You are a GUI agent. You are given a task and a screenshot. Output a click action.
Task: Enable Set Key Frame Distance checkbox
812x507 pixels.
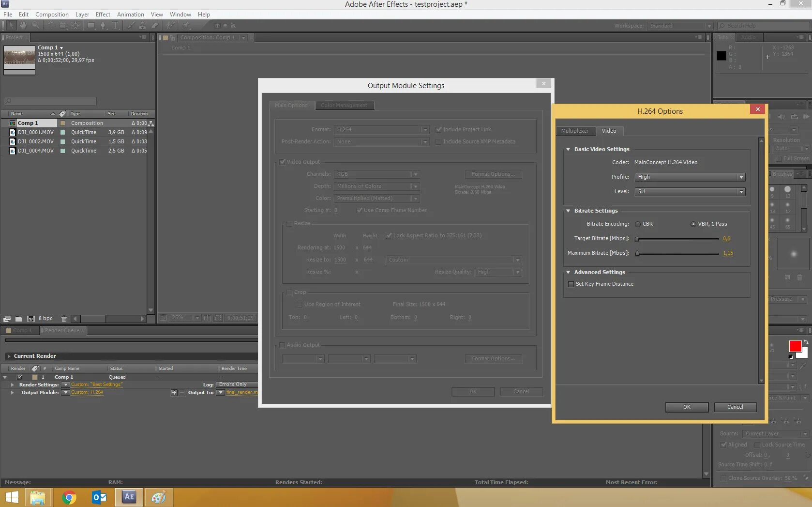point(571,284)
